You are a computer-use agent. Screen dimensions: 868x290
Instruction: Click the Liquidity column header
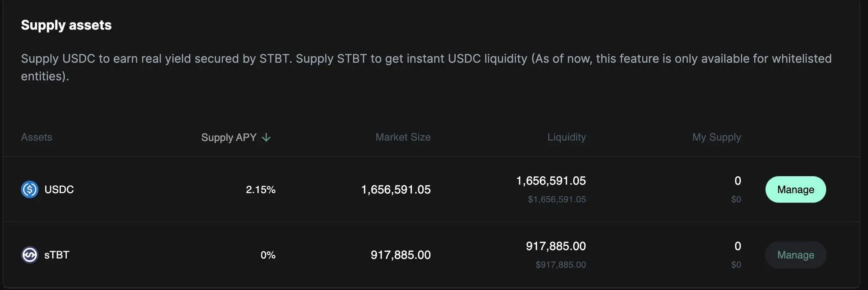tap(566, 137)
